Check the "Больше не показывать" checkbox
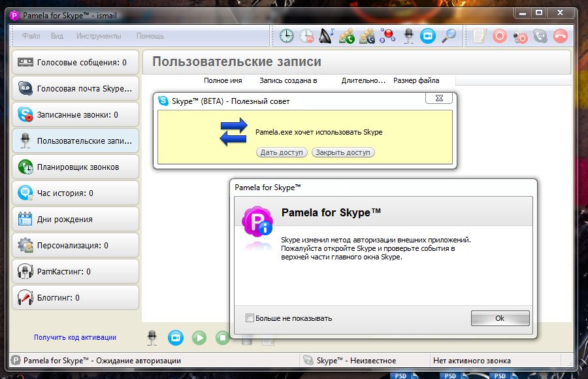The height and width of the screenshot is (379, 588). tap(250, 318)
